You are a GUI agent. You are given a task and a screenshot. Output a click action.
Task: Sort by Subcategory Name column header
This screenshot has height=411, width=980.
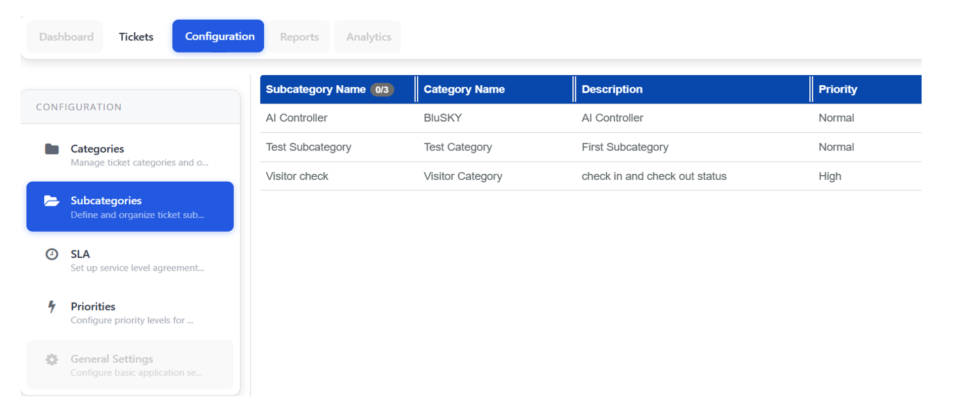[x=315, y=89]
